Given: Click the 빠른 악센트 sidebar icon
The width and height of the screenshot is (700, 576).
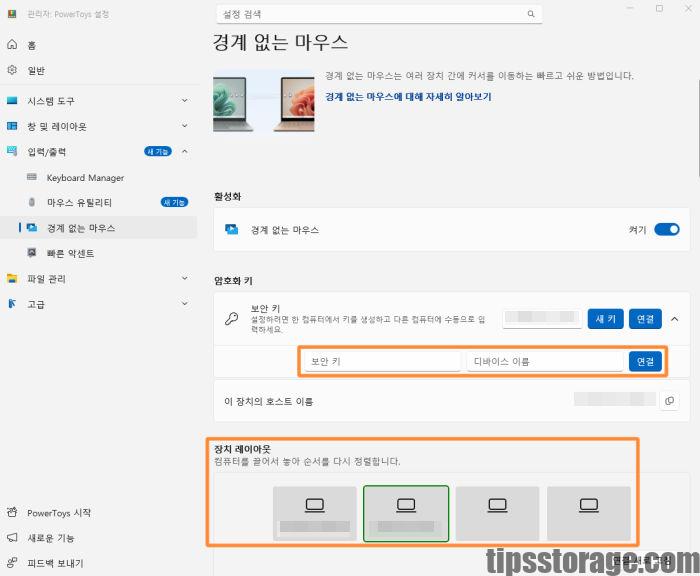Looking at the screenshot, I should 32,253.
